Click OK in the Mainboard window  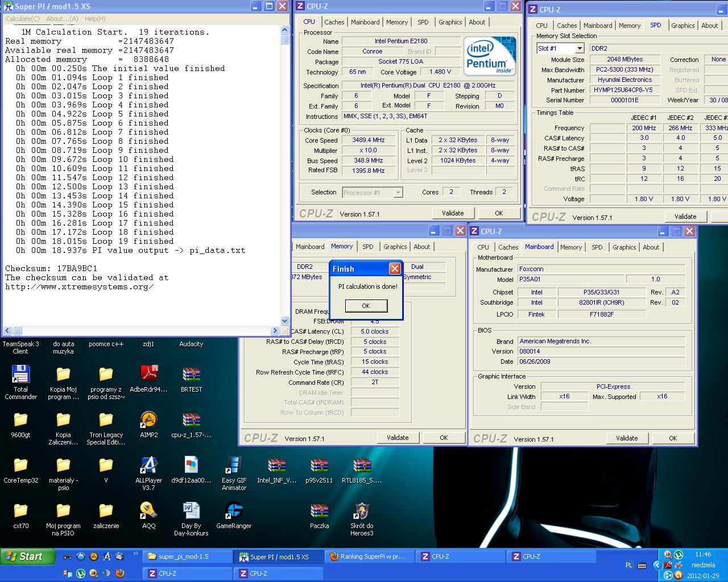click(x=673, y=438)
